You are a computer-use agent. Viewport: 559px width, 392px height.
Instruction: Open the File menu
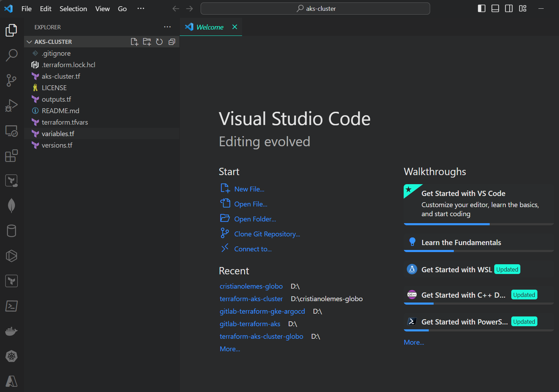click(x=26, y=9)
